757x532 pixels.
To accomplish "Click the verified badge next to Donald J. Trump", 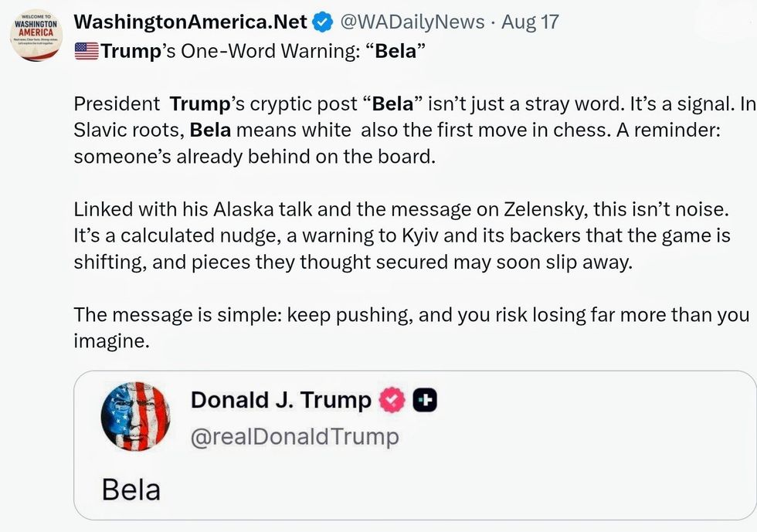I will click(392, 400).
